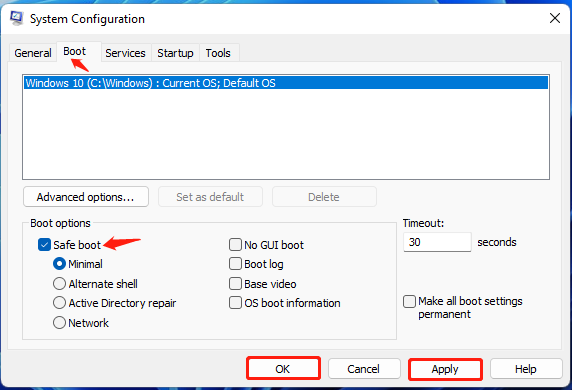Choose the Alternate shell radio button
The width and height of the screenshot is (572, 390).
[x=59, y=283]
